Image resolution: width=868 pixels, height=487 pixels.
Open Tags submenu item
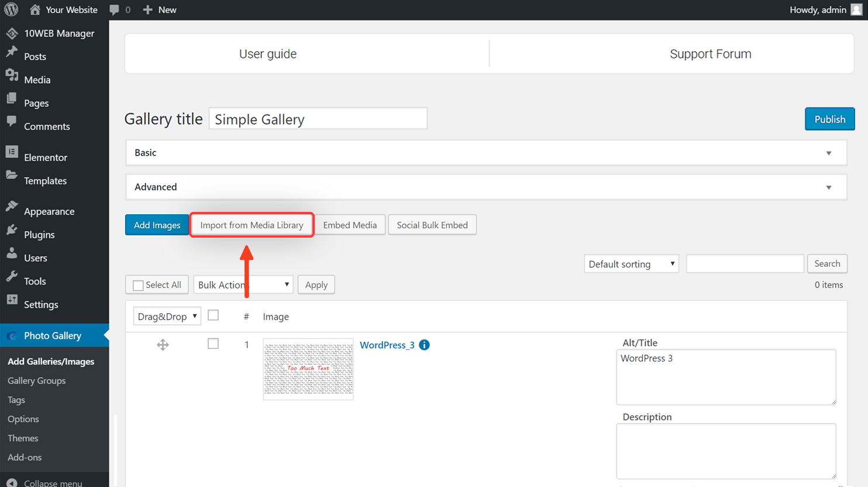(x=16, y=400)
